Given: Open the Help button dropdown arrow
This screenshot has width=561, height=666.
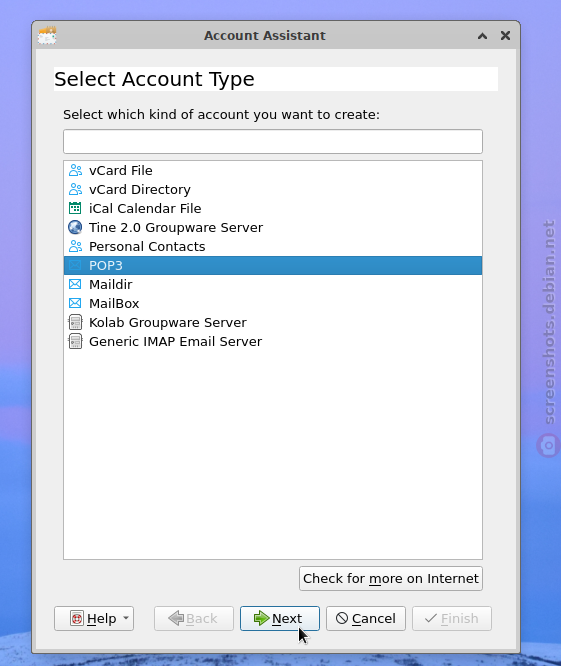Looking at the screenshot, I should 126,618.
